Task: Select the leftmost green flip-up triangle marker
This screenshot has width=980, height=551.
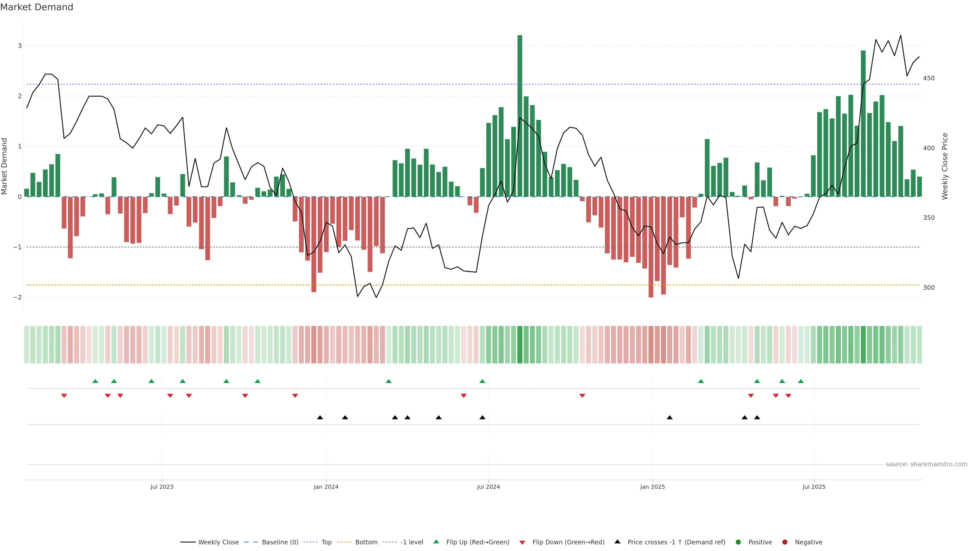Action: pyautogui.click(x=95, y=381)
